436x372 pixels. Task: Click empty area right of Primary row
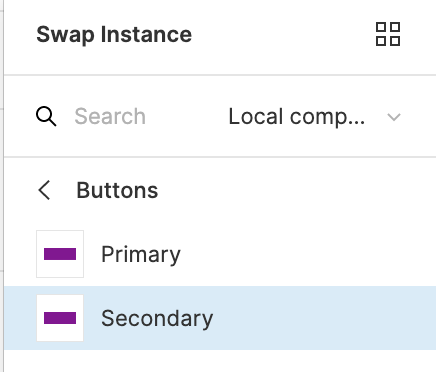coord(307,254)
